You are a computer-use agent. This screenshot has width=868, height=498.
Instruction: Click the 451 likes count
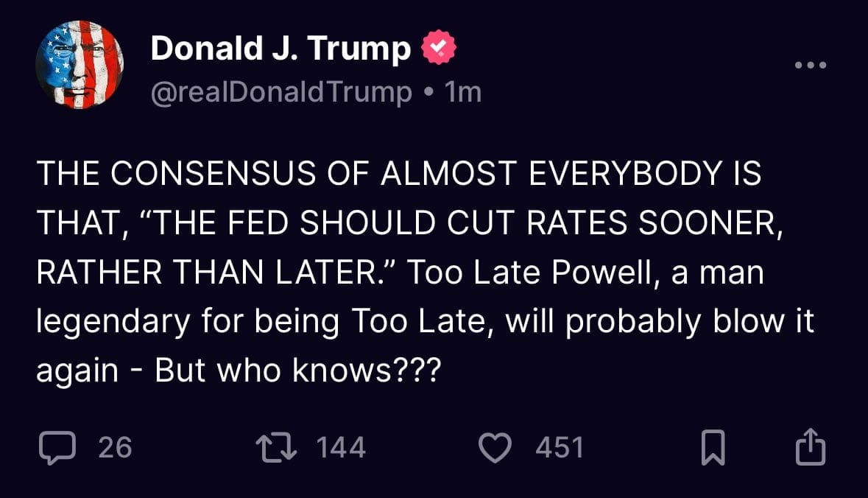pyautogui.click(x=560, y=448)
